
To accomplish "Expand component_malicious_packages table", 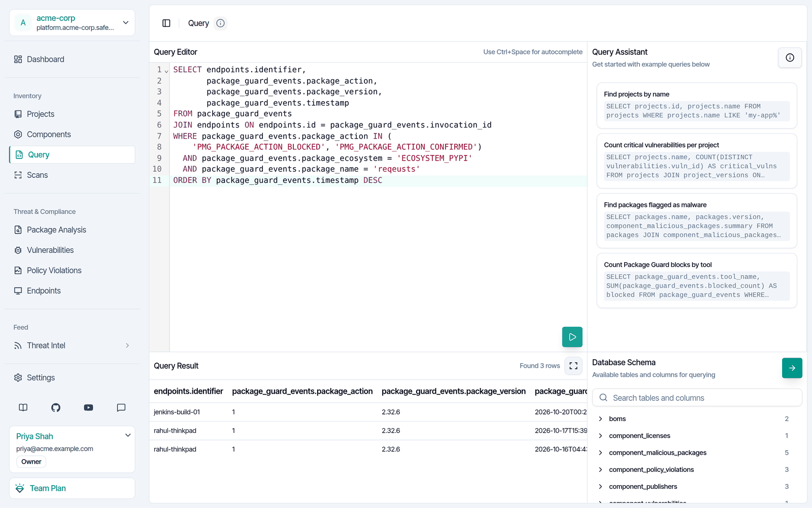I will tap(600, 453).
